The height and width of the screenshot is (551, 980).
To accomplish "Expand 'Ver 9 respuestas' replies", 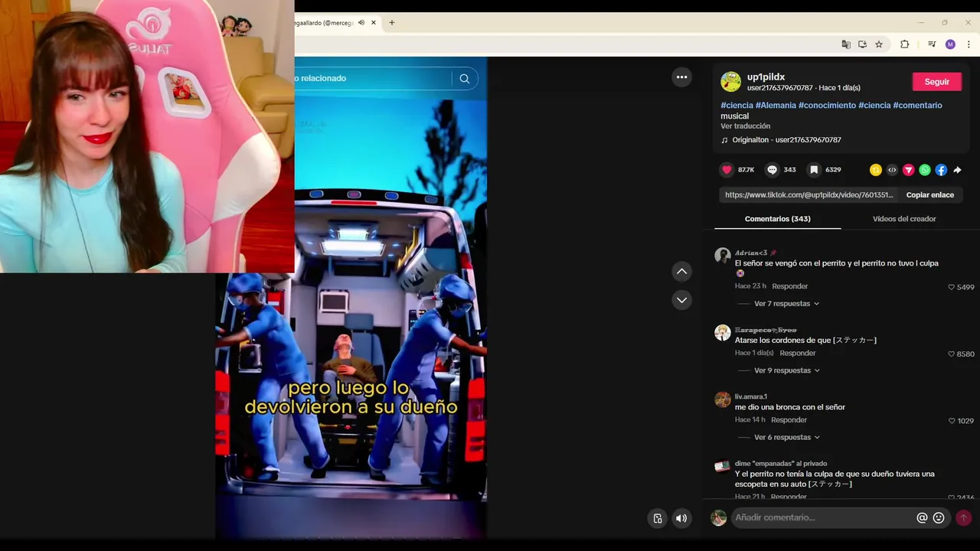I will tap(786, 370).
